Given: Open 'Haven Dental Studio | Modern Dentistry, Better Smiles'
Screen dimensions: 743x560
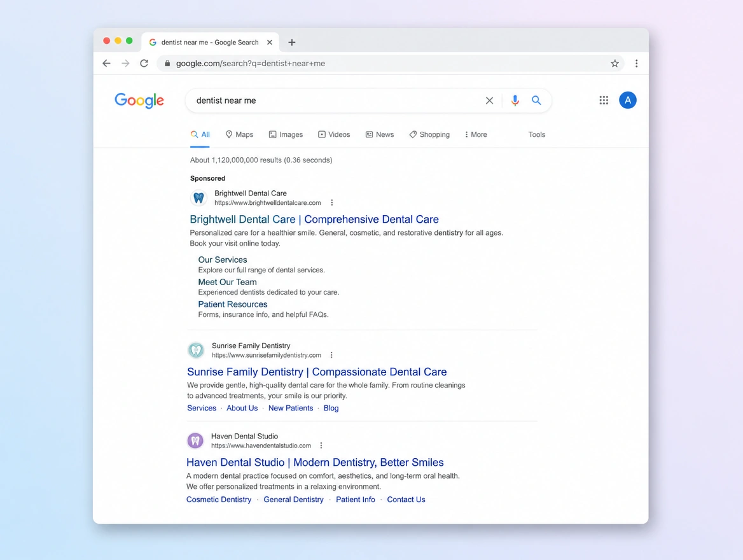Looking at the screenshot, I should click(315, 463).
